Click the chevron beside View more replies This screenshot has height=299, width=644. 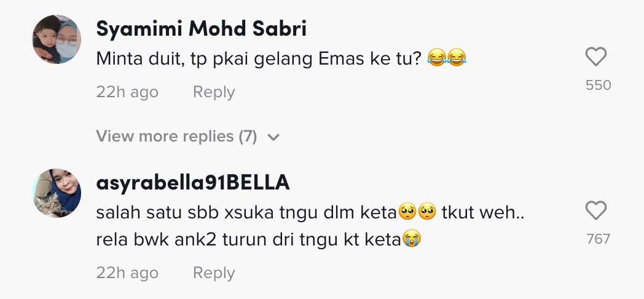(x=274, y=137)
